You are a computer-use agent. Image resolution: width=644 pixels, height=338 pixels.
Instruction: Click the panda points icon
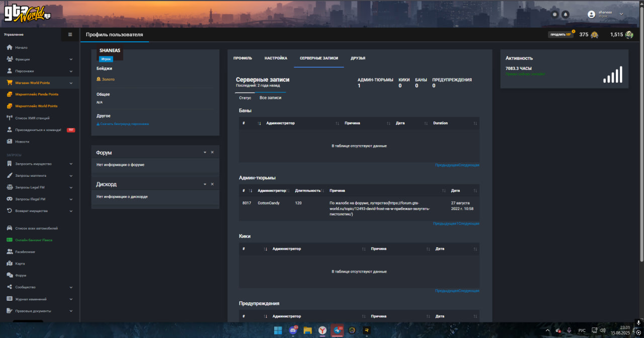coord(629,35)
